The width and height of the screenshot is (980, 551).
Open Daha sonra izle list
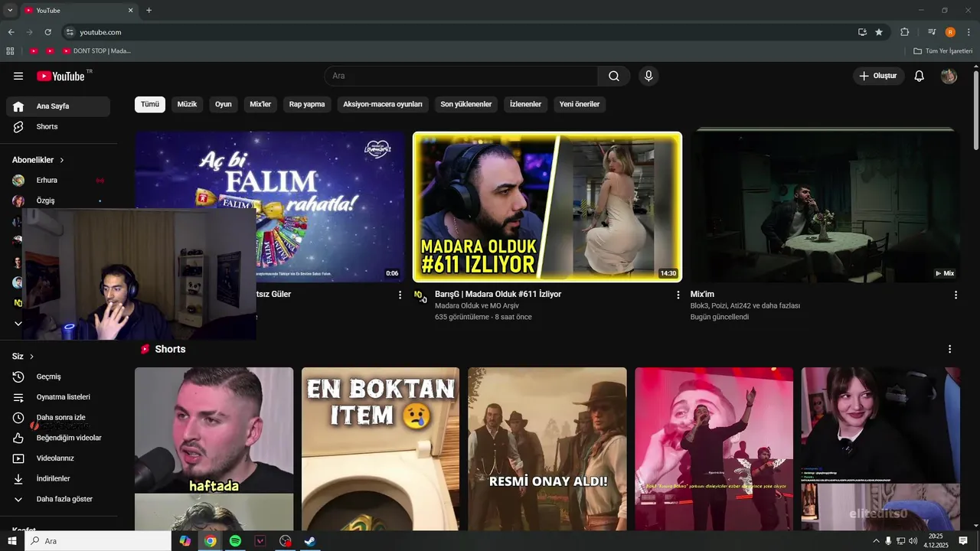click(x=58, y=418)
